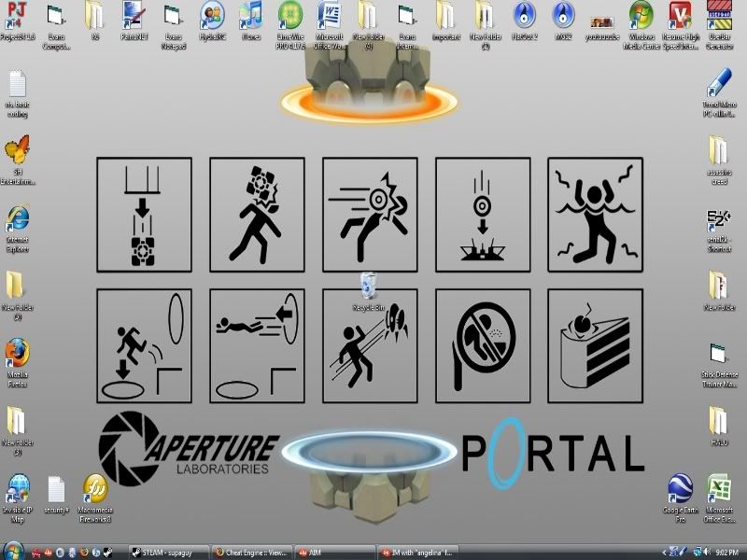747x560 pixels.
Task: Launch Macromedia Fireworks 8 shortcut
Action: click(x=96, y=489)
